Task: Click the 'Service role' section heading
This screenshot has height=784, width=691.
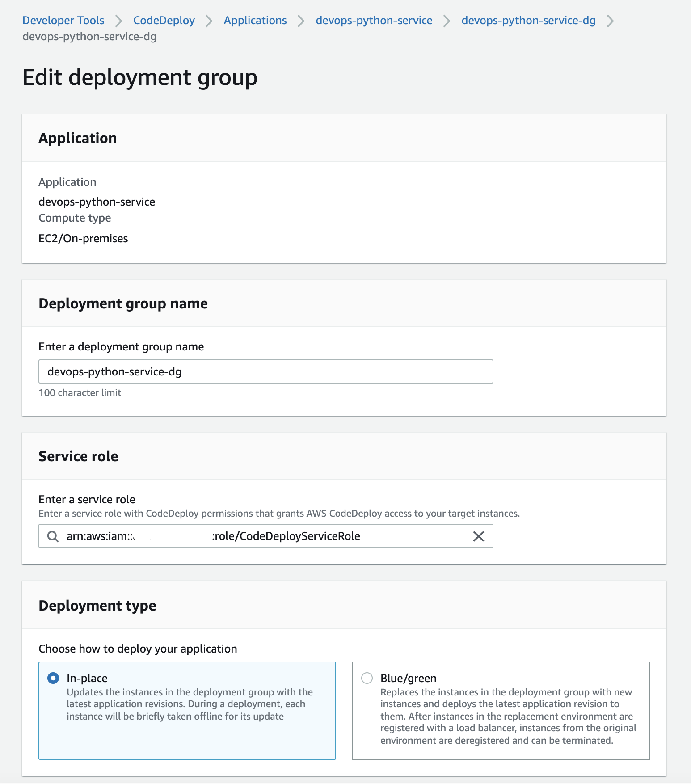Action: click(x=79, y=457)
